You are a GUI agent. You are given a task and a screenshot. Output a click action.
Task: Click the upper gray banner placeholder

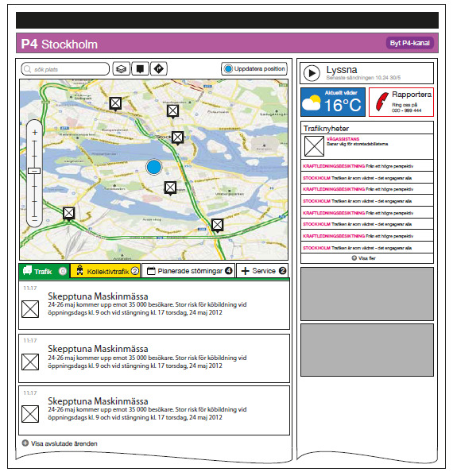[367, 294]
